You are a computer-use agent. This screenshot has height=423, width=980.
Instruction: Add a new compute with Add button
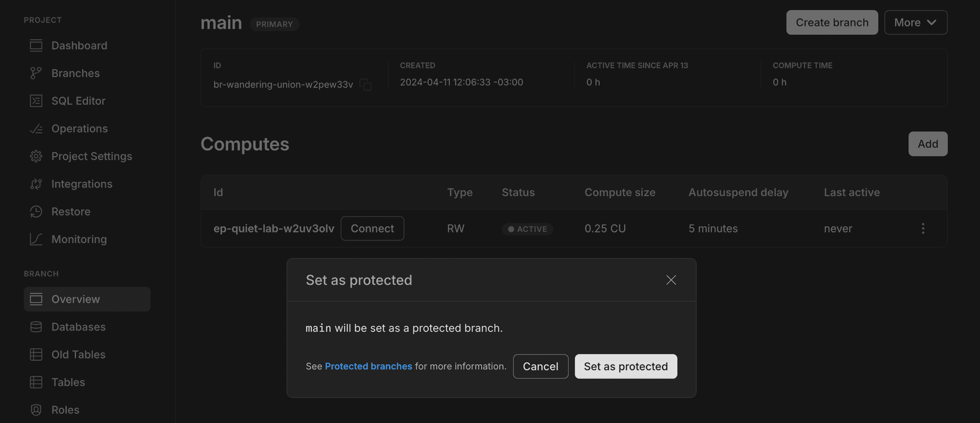click(x=927, y=144)
